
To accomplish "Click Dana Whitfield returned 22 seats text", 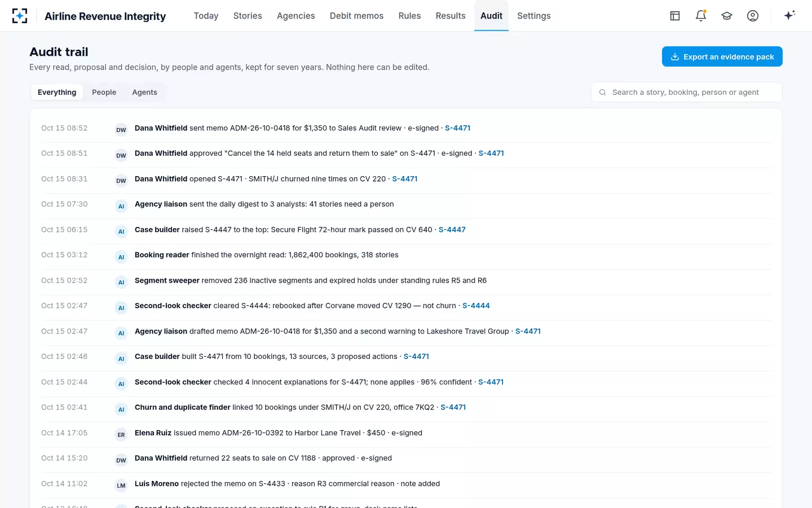I will [263, 458].
